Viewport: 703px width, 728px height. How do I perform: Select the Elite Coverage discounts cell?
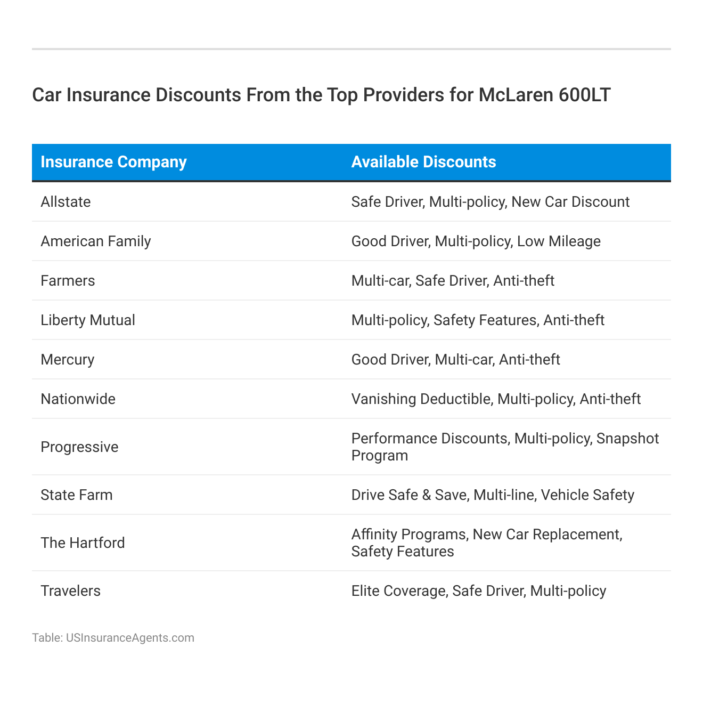tap(478, 591)
